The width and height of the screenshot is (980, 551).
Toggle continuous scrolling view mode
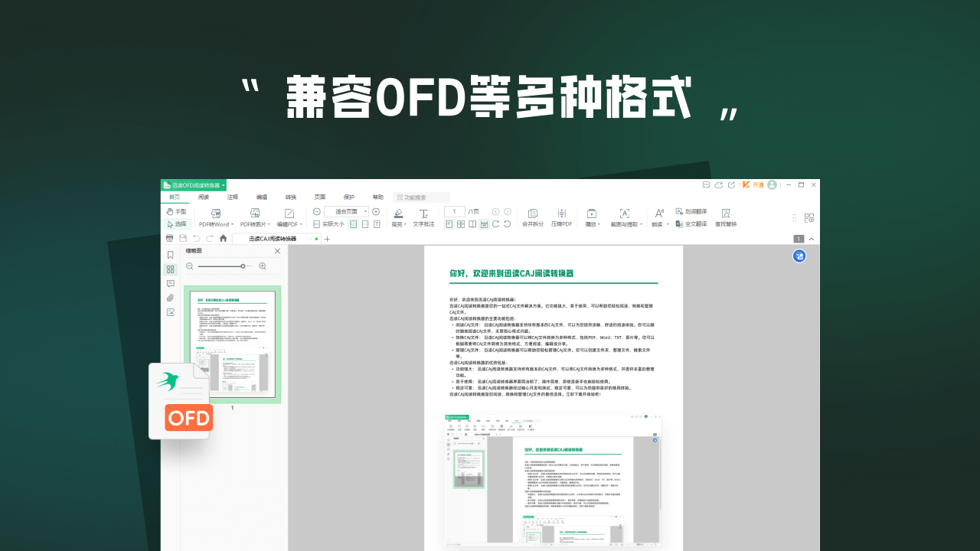(484, 224)
